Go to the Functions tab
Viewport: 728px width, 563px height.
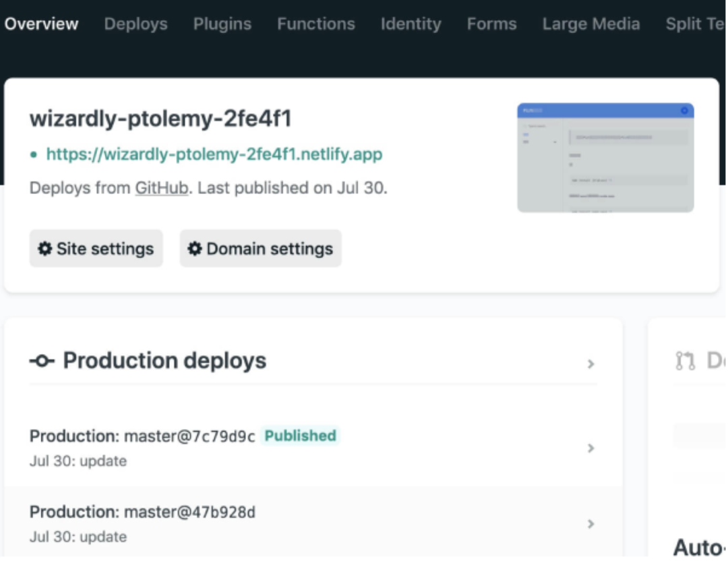[x=315, y=24]
